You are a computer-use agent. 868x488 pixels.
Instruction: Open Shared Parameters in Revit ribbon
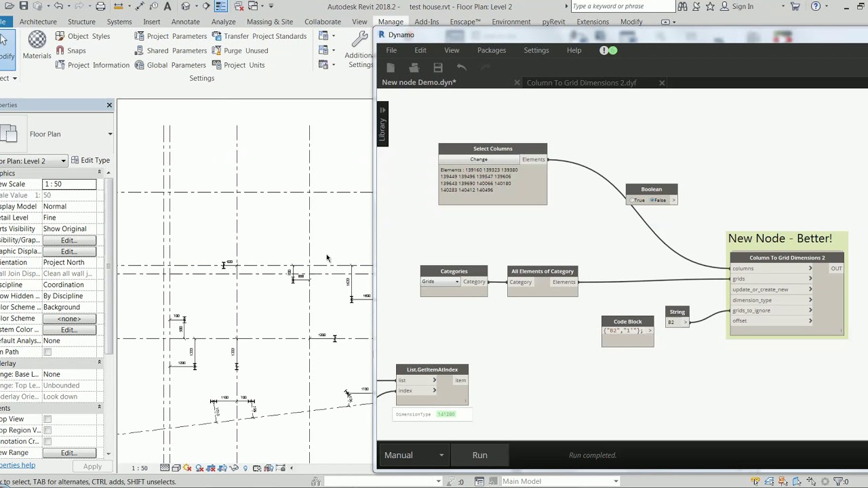click(x=170, y=50)
